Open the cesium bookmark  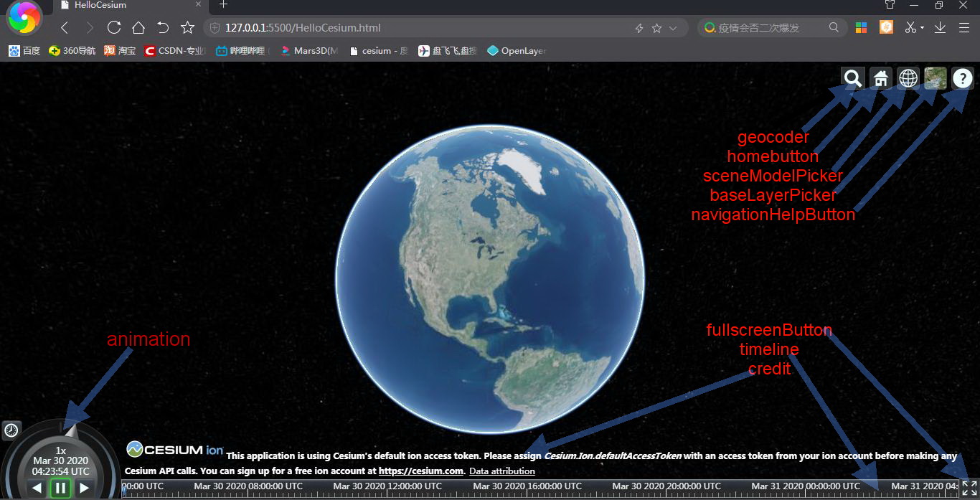tap(379, 51)
